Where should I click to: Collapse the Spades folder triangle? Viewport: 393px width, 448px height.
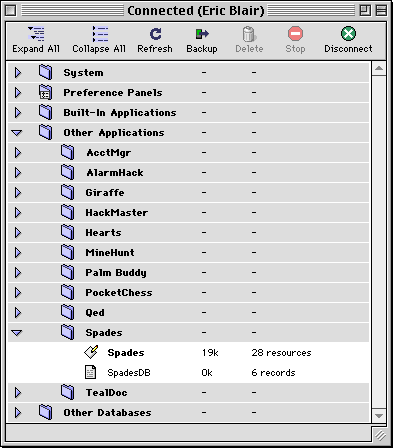pos(17,333)
